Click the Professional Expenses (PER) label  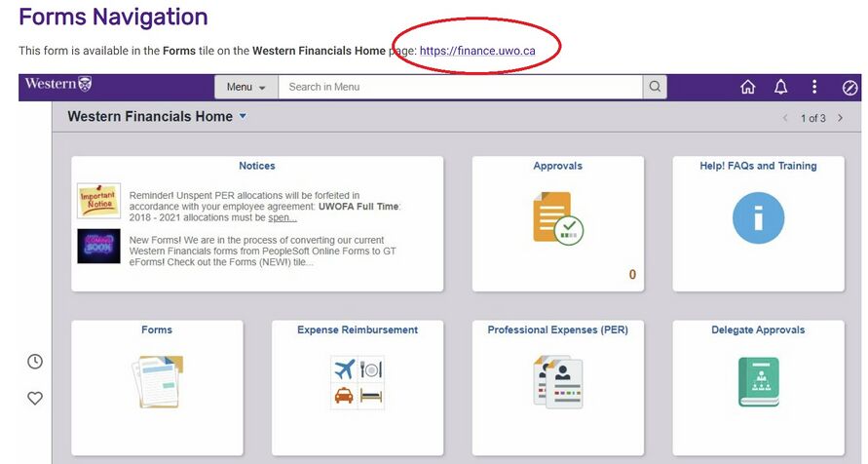point(558,329)
